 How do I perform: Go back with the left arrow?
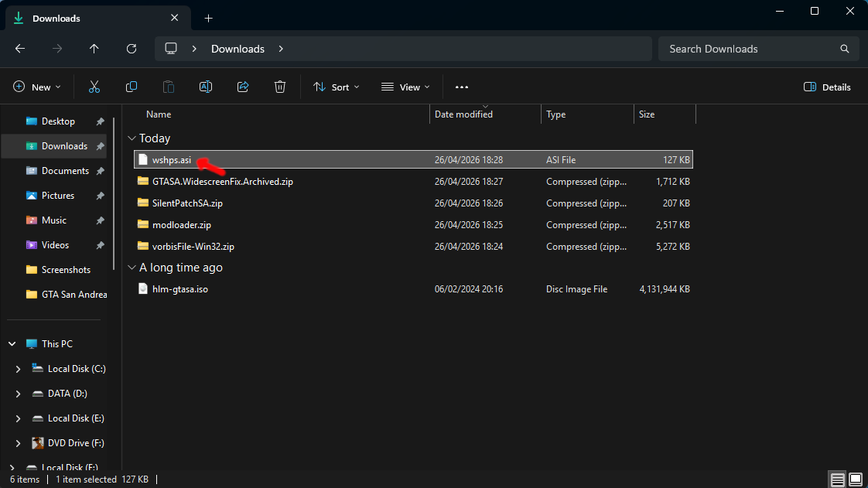[x=20, y=49]
